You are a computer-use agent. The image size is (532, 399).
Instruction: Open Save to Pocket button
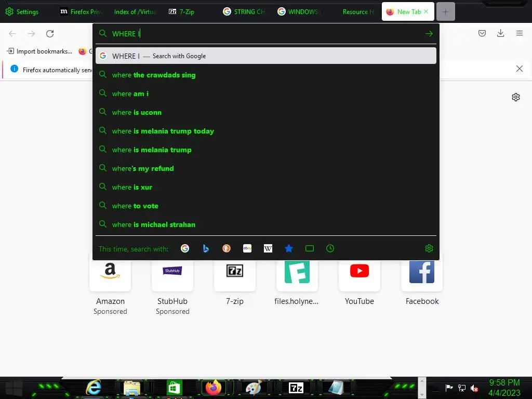pos(482,33)
